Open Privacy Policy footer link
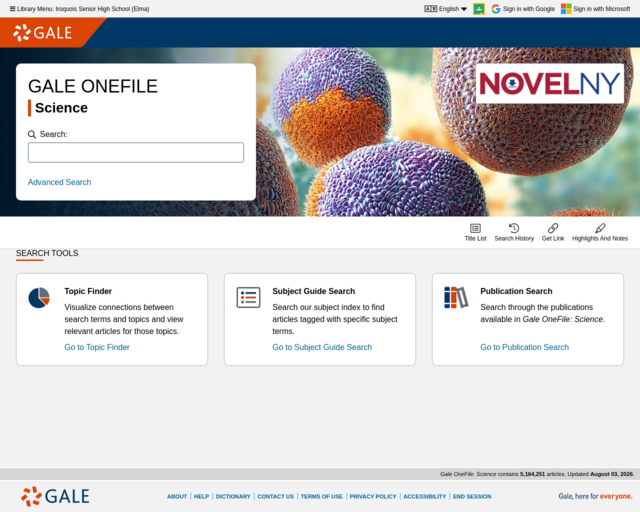 [373, 496]
